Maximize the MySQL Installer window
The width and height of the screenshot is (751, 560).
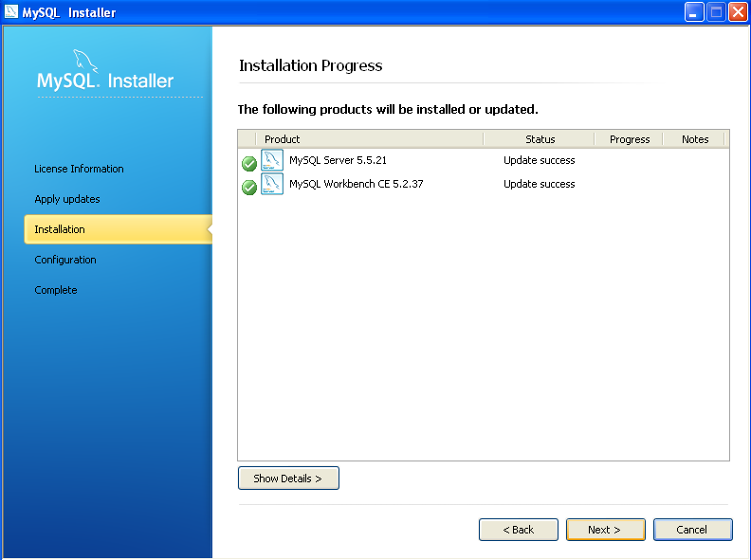point(716,12)
